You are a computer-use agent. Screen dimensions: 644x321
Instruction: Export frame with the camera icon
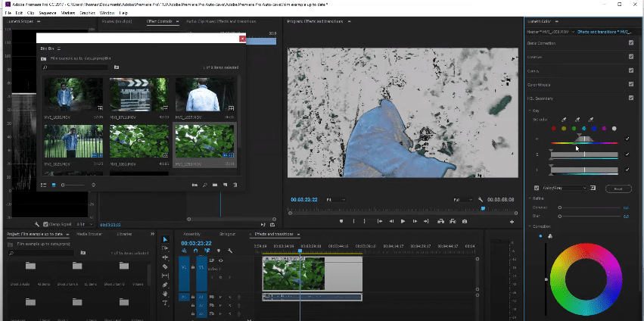pyautogui.click(x=465, y=221)
